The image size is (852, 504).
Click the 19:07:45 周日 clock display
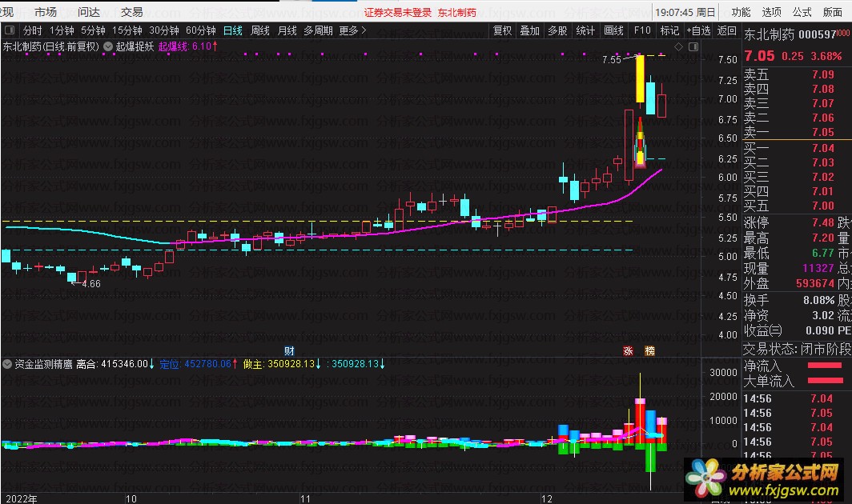tap(685, 12)
